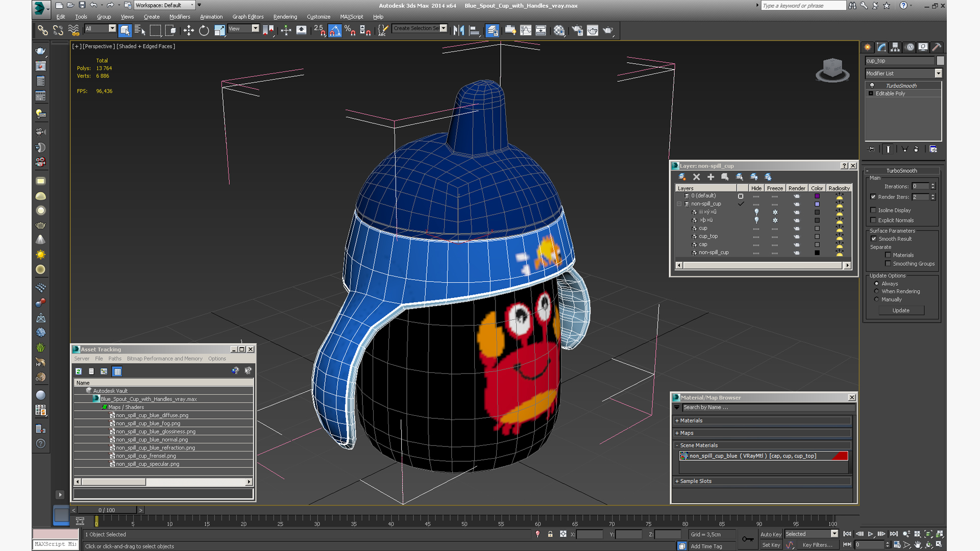Viewport: 980px width, 551px height.
Task: Click Delete layer X icon in Layer dialog
Action: coord(696,177)
